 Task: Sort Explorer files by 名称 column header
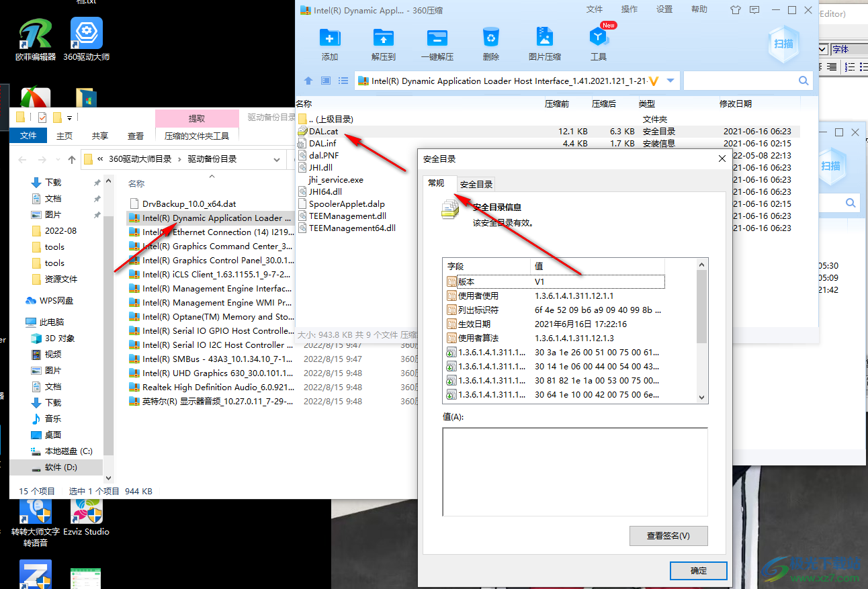pyautogui.click(x=136, y=184)
